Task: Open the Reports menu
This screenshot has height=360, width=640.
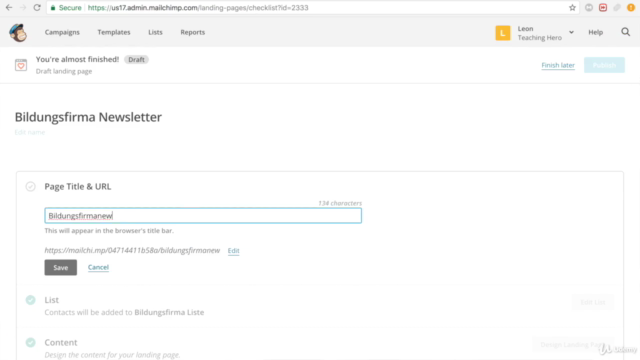Action: click(193, 32)
